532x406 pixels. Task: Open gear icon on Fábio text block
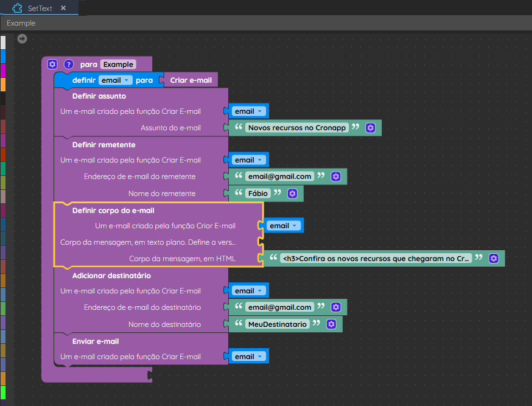pyautogui.click(x=292, y=194)
